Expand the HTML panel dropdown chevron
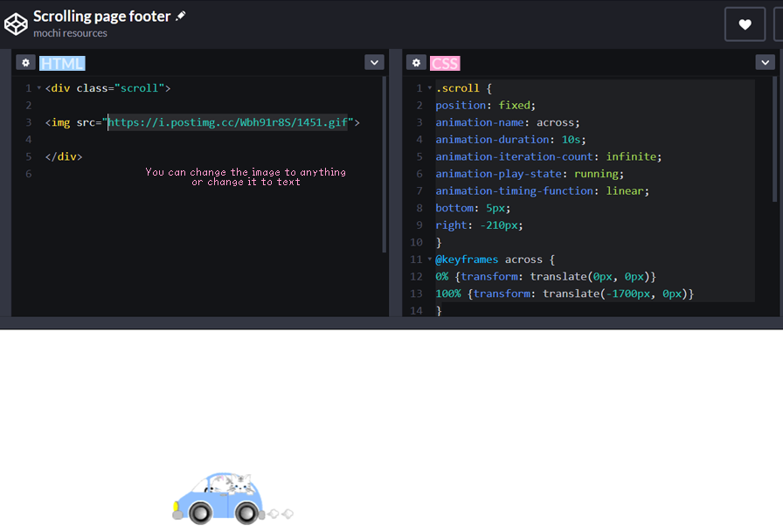Viewport: 783px width, 532px height. click(374, 62)
